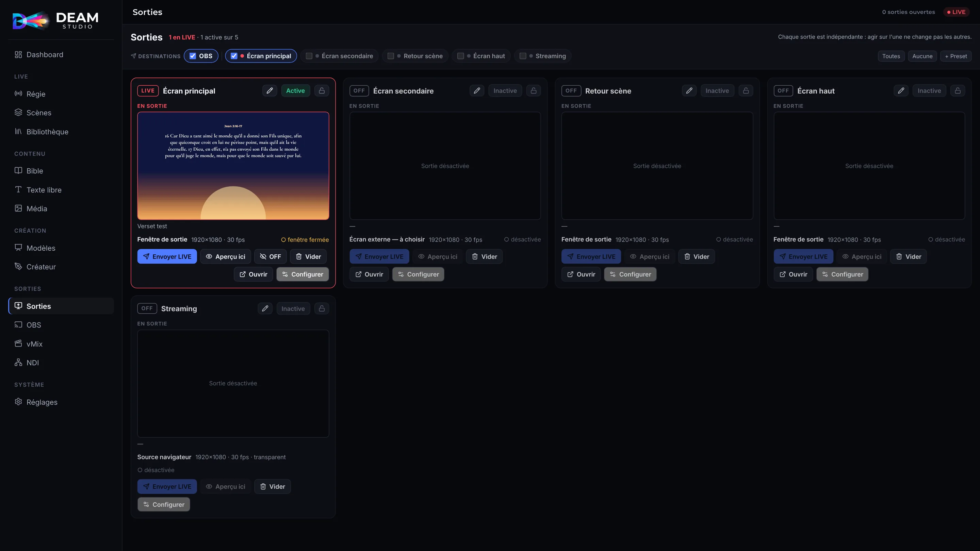This screenshot has height=551, width=980.
Task: Select all destinations with Toutes
Action: point(891,56)
